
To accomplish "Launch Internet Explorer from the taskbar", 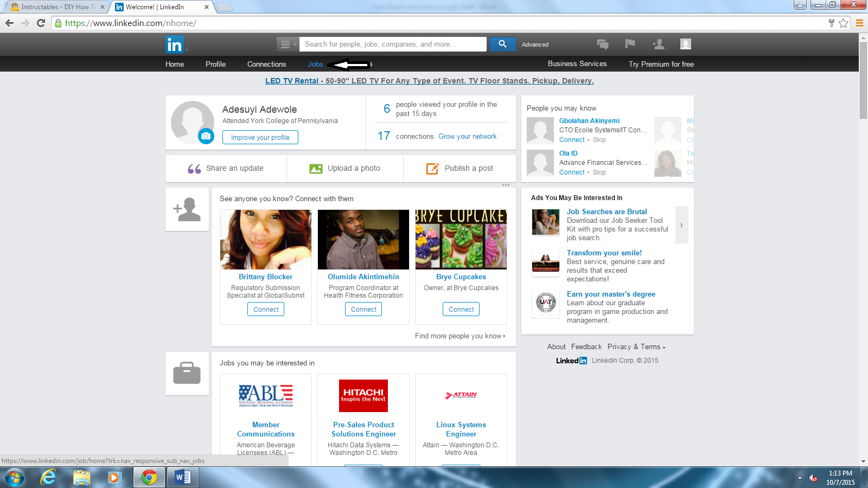I will click(49, 478).
